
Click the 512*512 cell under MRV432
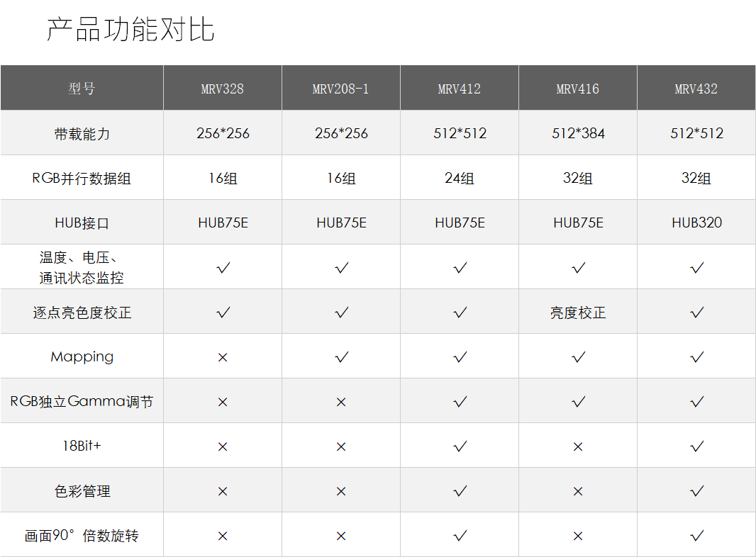click(x=696, y=133)
